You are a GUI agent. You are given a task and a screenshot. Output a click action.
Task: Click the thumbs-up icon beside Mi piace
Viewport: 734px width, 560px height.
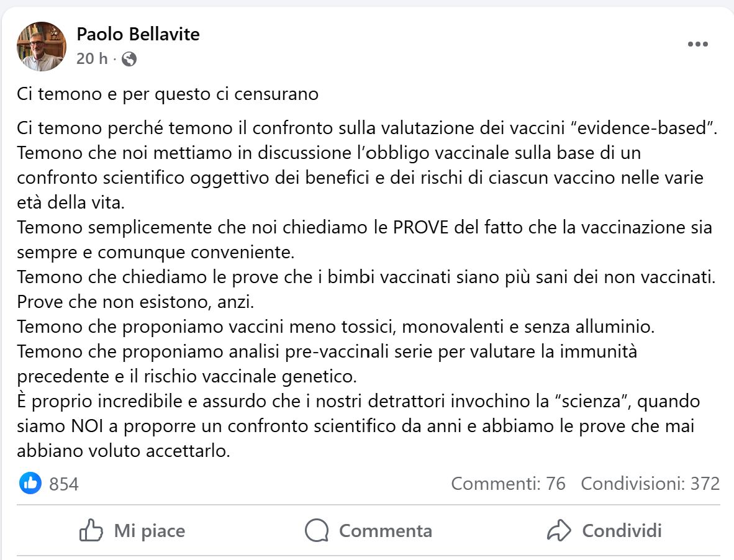click(91, 531)
